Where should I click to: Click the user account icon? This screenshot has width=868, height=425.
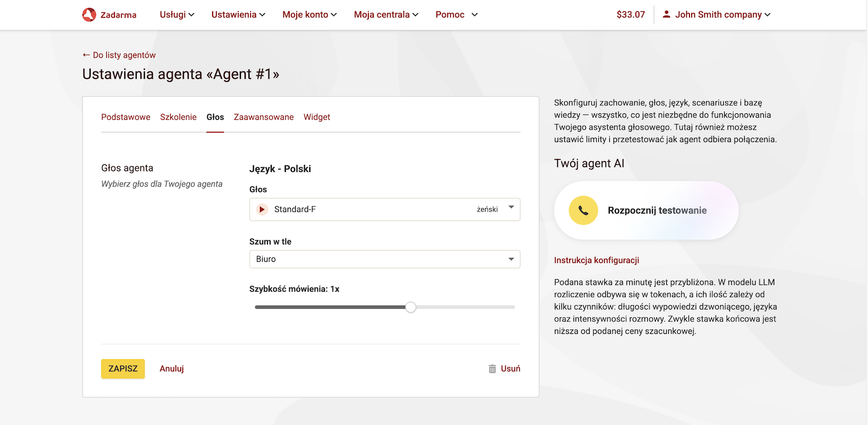click(x=666, y=15)
